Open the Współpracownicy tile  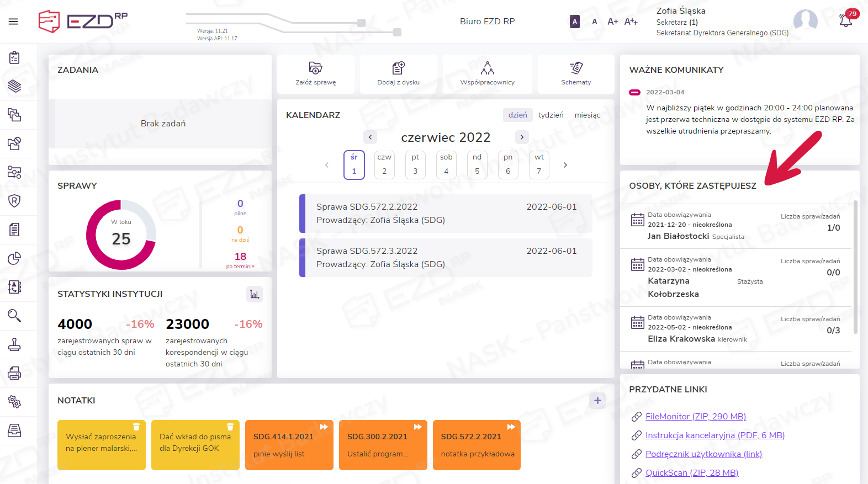pyautogui.click(x=487, y=68)
